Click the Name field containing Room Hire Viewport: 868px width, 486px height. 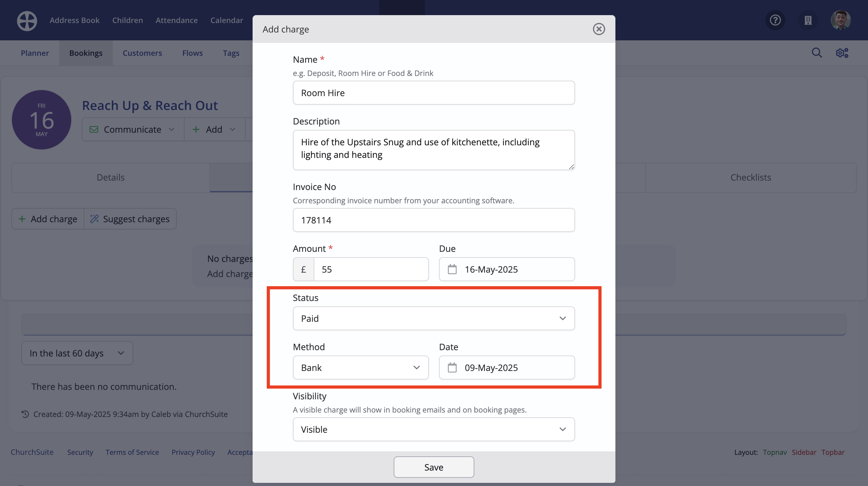434,93
